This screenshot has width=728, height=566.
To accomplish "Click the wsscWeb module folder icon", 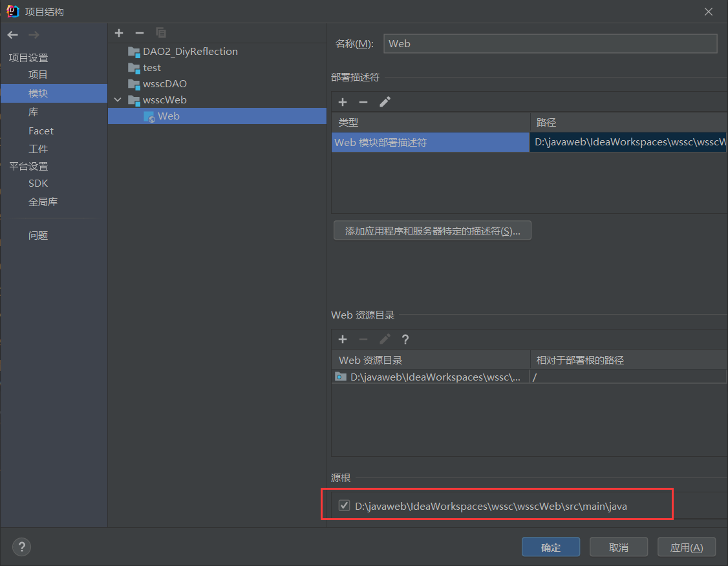I will tap(134, 100).
